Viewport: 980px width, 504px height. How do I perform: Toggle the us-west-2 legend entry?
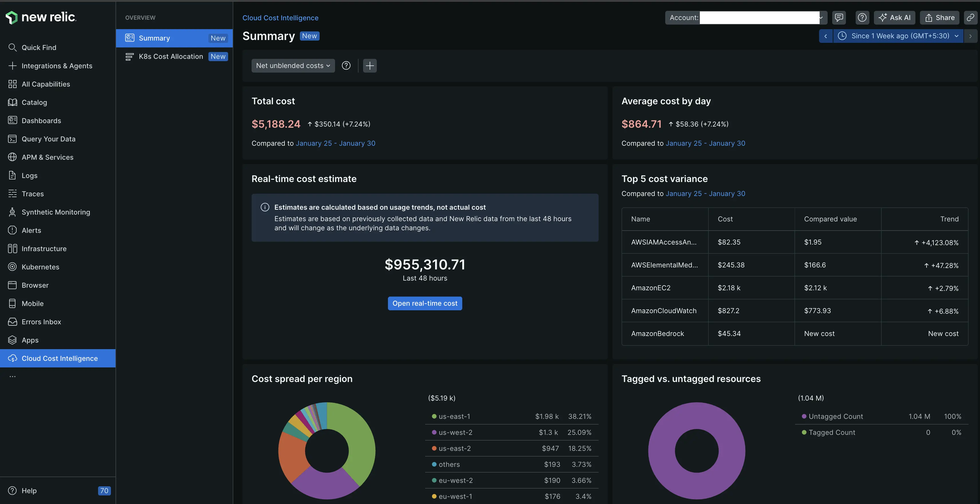click(456, 432)
